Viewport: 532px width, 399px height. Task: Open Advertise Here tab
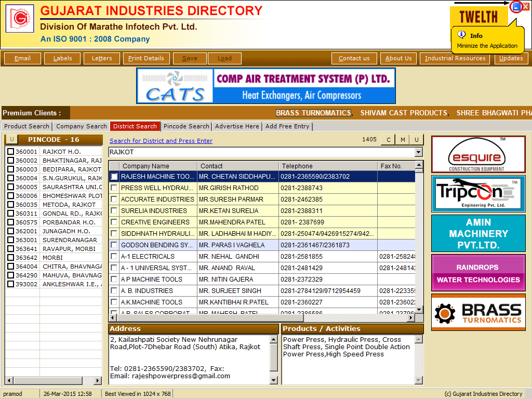pos(237,126)
